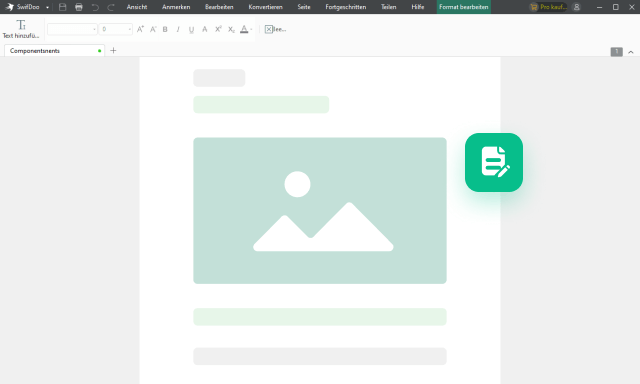
Task: Expand the SwifDoo application menu arrow
Action: 47,7
